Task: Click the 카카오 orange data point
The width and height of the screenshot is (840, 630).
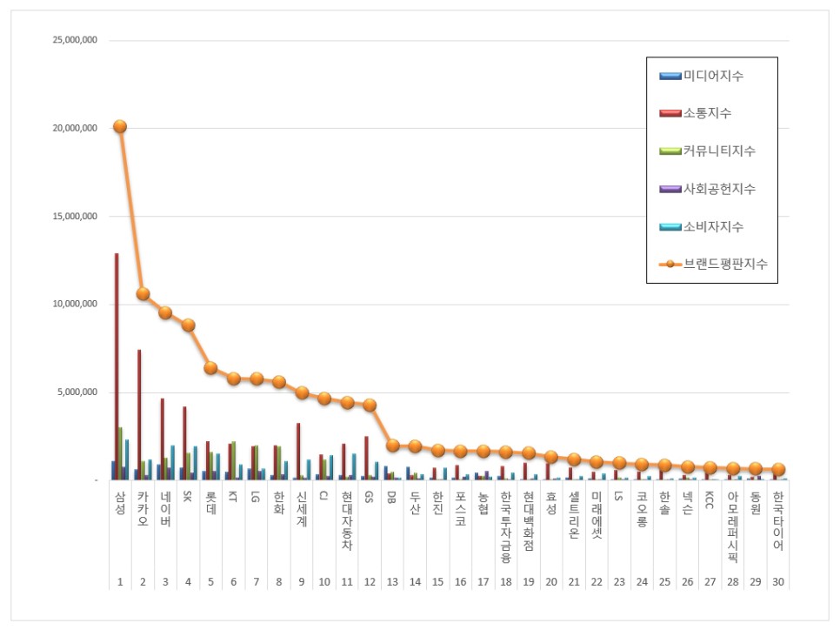Action: click(143, 294)
